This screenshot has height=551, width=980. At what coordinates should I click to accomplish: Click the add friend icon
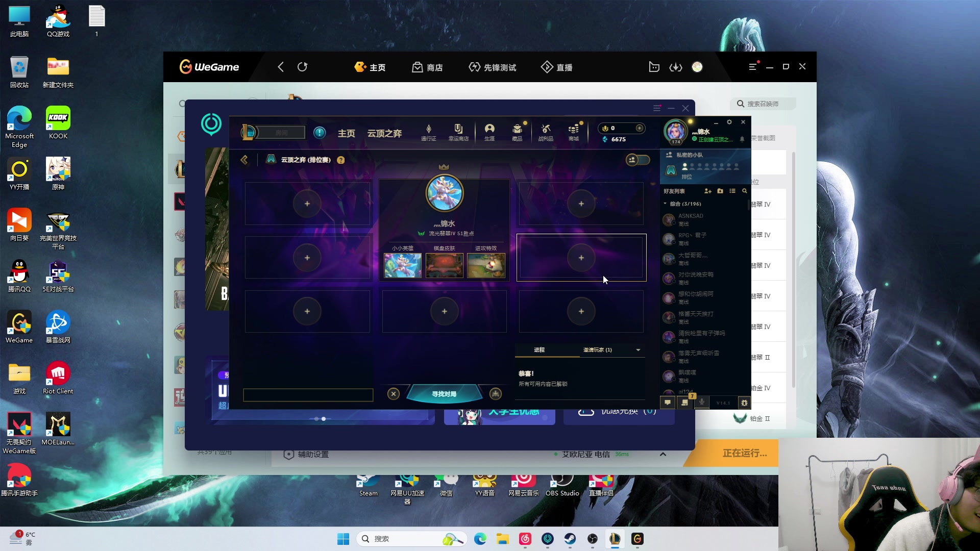click(707, 191)
